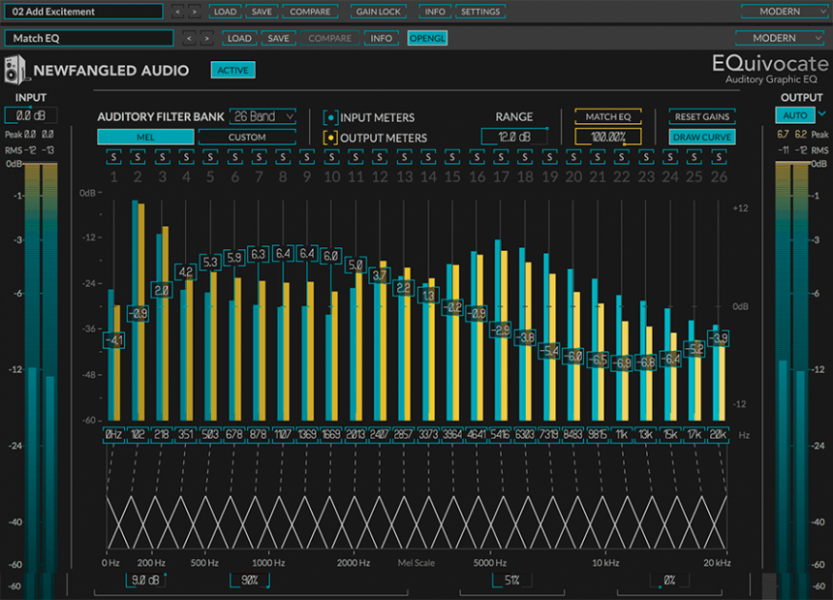
Task: Click Reset Gains
Action: pyautogui.click(x=702, y=116)
